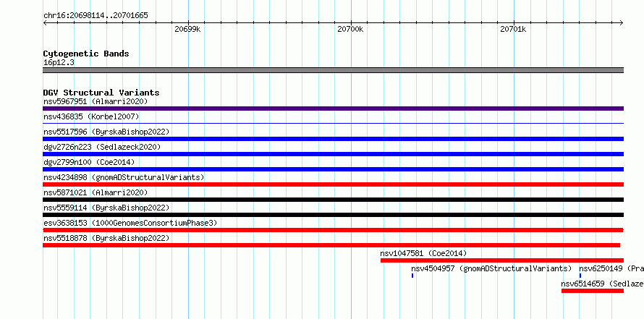Open nsv5967951 (Almarri2020) label
This screenshot has height=319, width=644.
(x=96, y=101)
